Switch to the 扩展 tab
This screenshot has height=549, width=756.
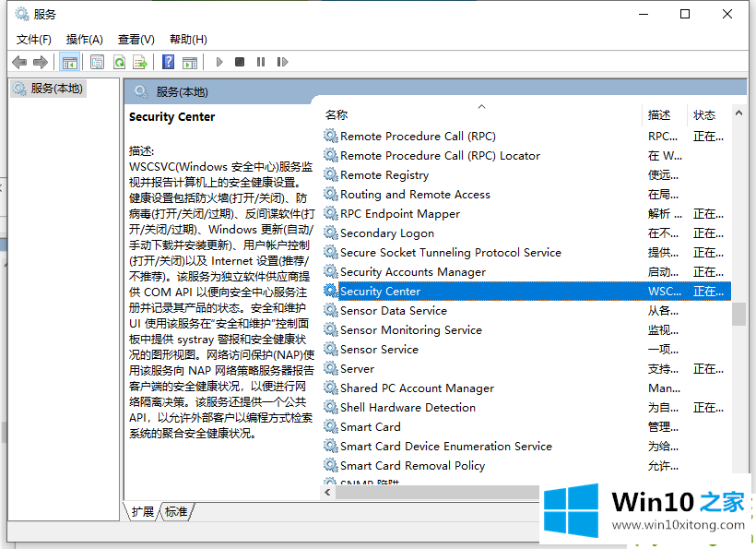click(x=143, y=511)
